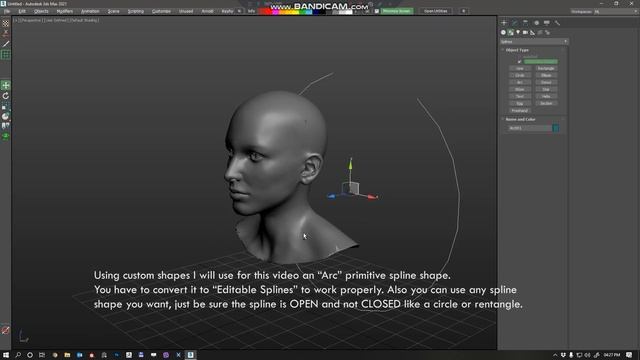This screenshot has width=640, height=360.
Task: Open the Animation menu
Action: click(90, 11)
